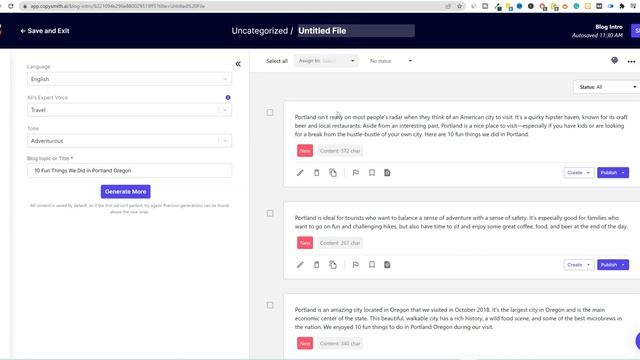Open Create dropdown on second result
Image resolution: width=640 pixels, height=360 pixels.
click(x=578, y=264)
